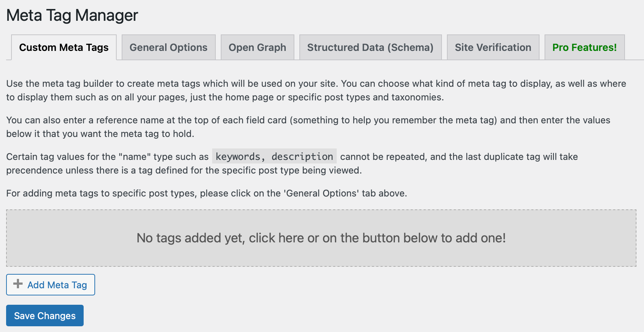Click the plus icon on Add Meta Tag

point(17,284)
